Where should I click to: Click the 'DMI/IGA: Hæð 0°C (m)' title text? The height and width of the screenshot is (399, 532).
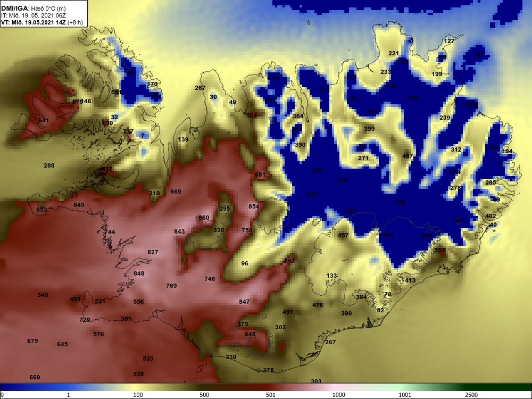(33, 9)
